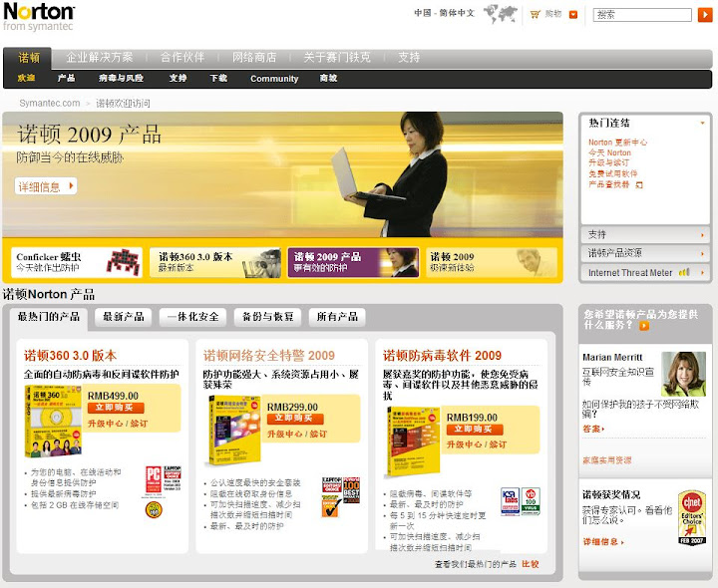The height and width of the screenshot is (588, 718).
Task: Open the 诺顿360 3.0 版本 promo tile
Action: click(x=215, y=262)
